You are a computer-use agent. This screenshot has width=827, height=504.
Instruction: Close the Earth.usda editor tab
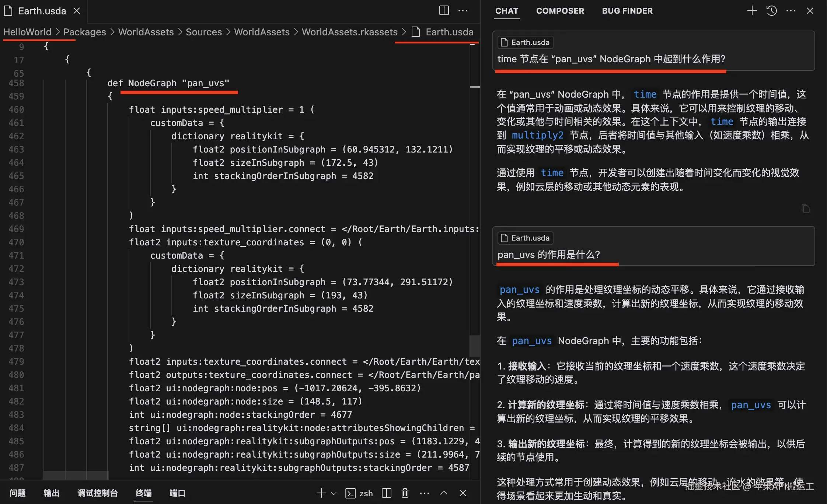pyautogui.click(x=77, y=11)
